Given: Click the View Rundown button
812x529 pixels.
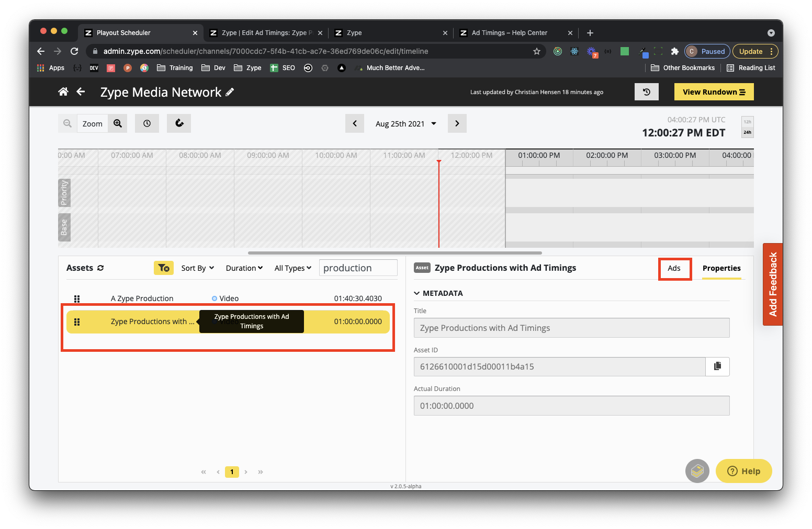Looking at the screenshot, I should [714, 92].
